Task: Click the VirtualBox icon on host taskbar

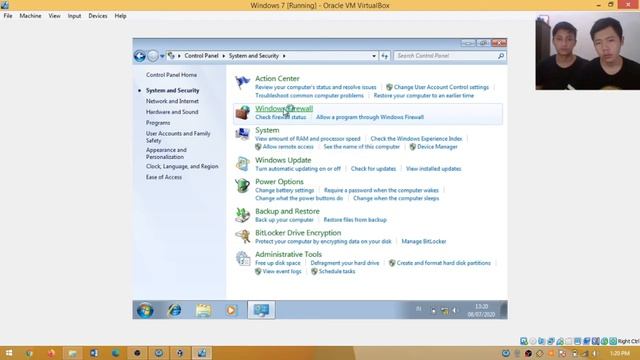Action: click(x=202, y=353)
